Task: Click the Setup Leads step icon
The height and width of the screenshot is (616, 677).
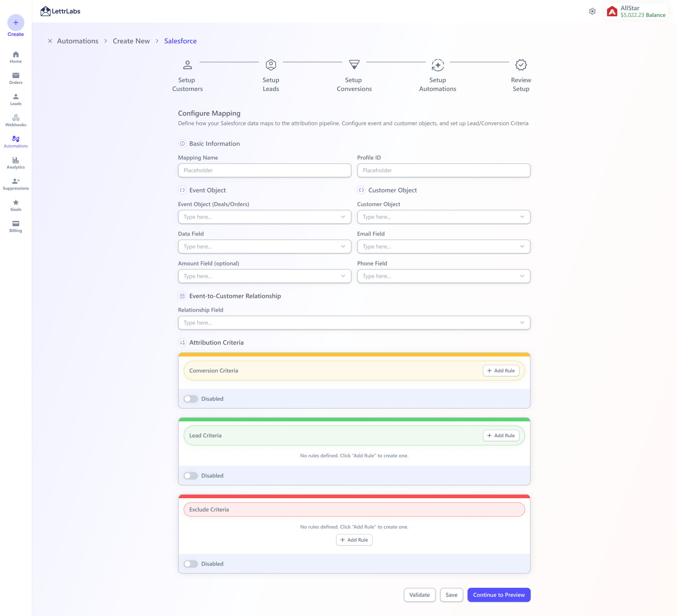Action: pyautogui.click(x=271, y=65)
